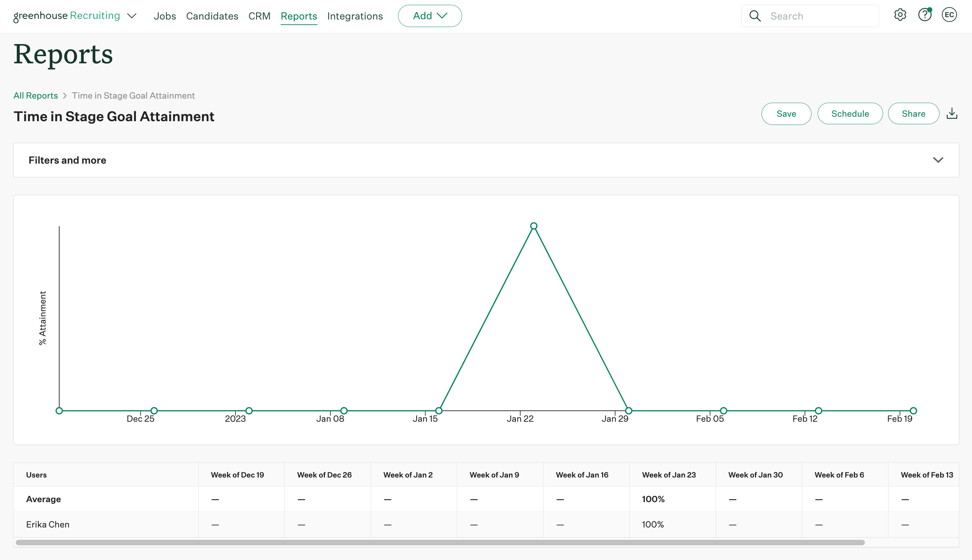
Task: Click the Share button
Action: 913,113
